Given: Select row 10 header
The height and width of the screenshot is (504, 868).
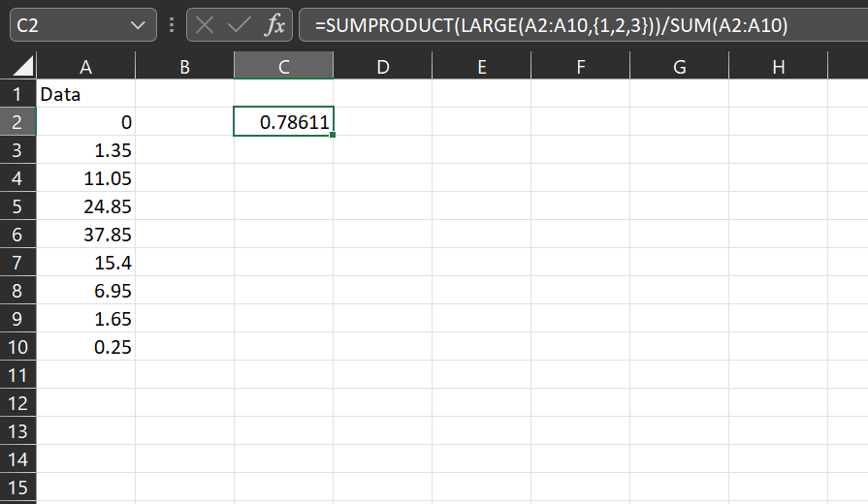Looking at the screenshot, I should [x=17, y=347].
